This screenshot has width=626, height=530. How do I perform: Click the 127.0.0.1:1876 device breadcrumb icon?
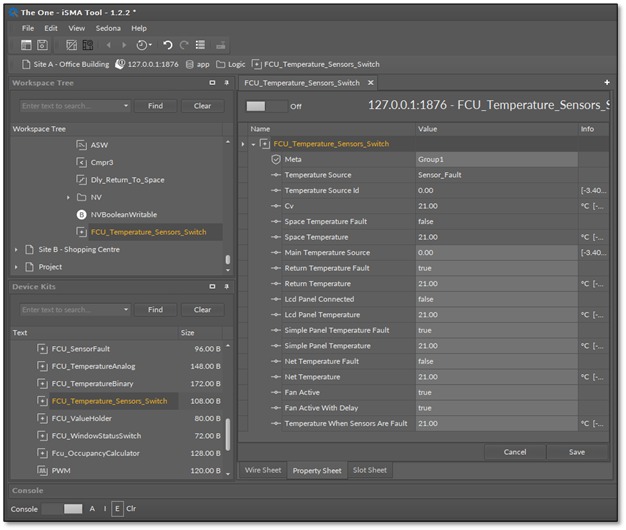(120, 64)
